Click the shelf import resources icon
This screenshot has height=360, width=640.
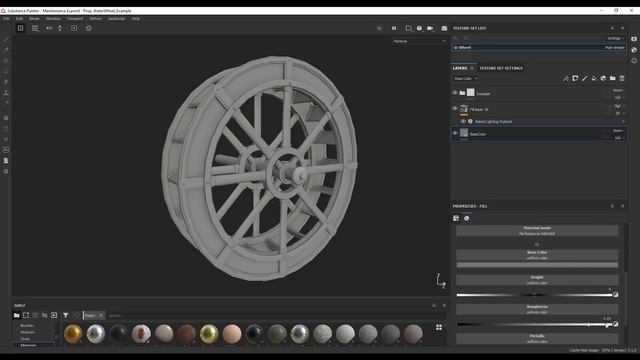(54, 315)
